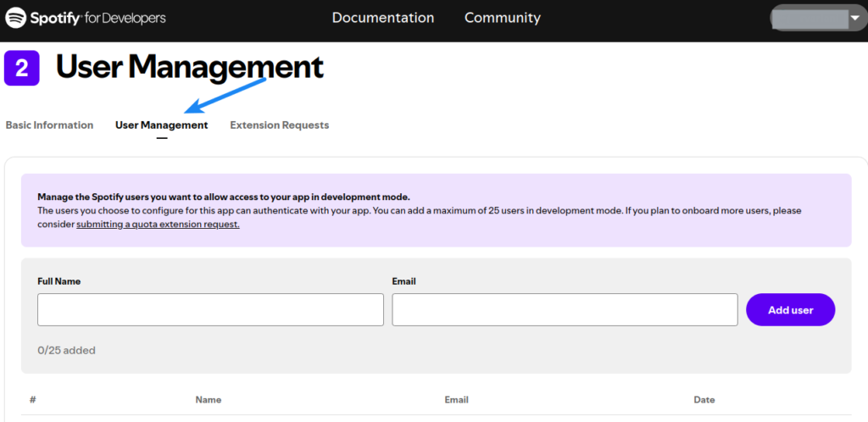The height and width of the screenshot is (422, 868).
Task: Click the purple number 2 badge
Action: pyautogui.click(x=22, y=69)
